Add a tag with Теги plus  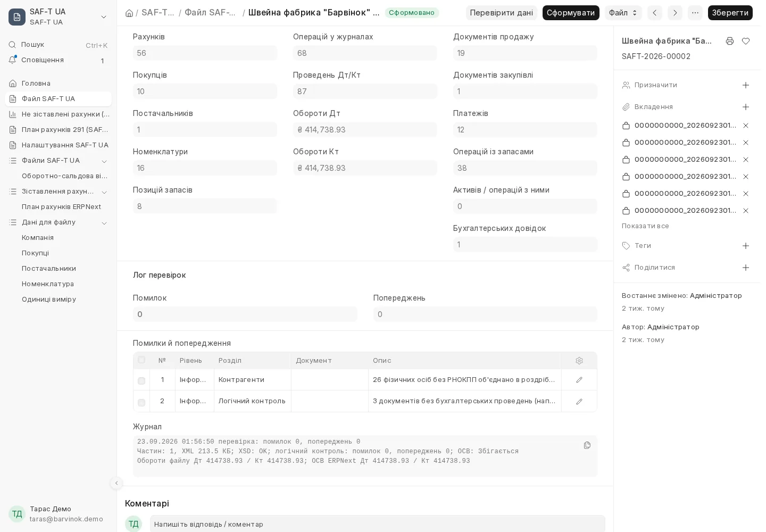click(746, 246)
